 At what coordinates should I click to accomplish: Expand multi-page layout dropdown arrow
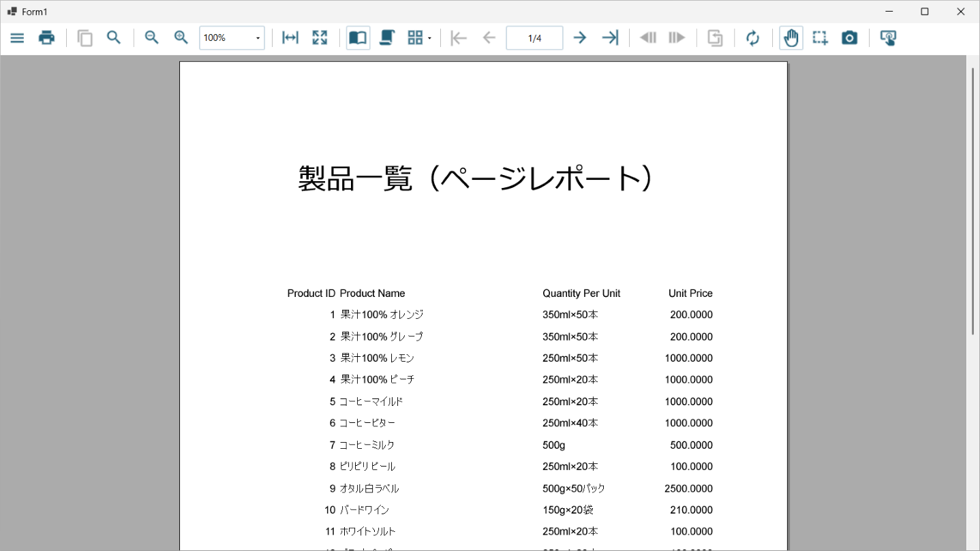point(429,39)
